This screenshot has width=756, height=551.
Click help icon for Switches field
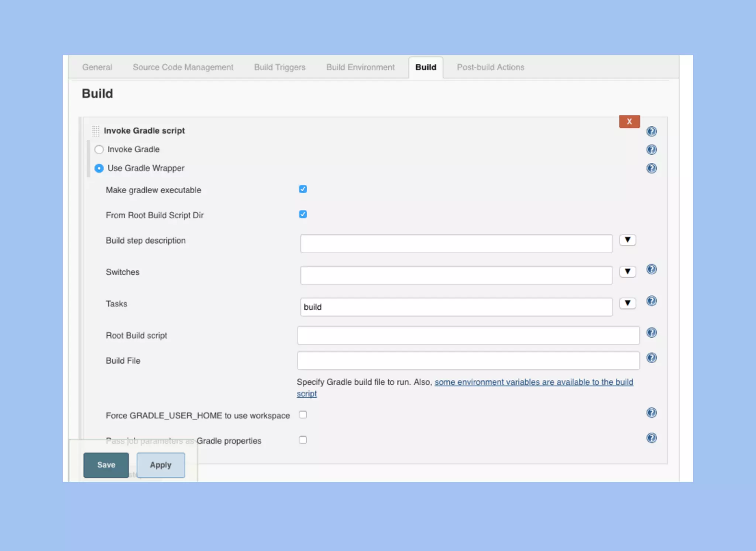[x=651, y=269]
